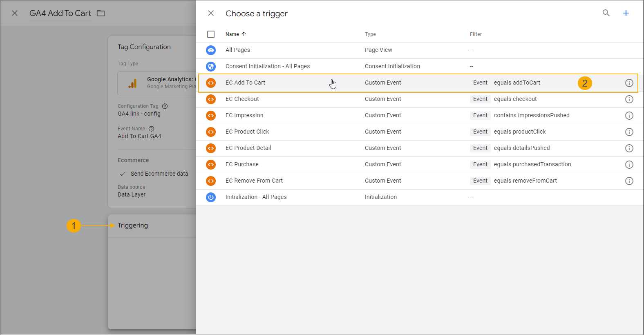The height and width of the screenshot is (335, 644).
Task: Click help icon beside Configuration Tag
Action: pyautogui.click(x=165, y=106)
